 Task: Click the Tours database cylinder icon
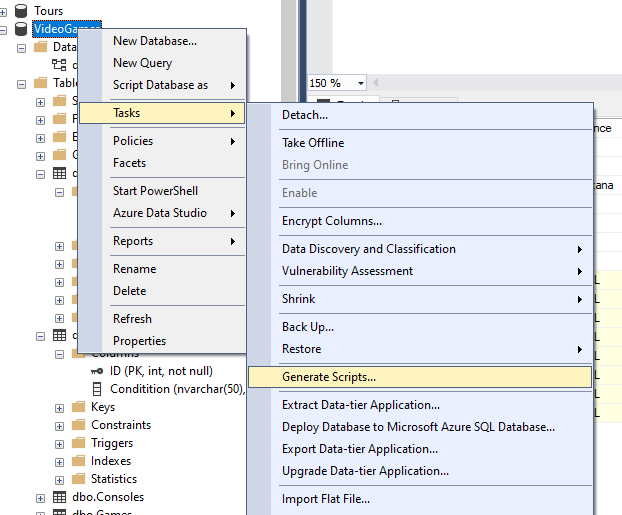tap(21, 11)
